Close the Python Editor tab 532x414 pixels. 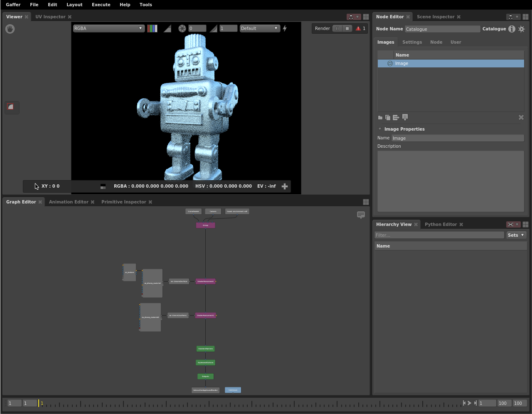(x=461, y=224)
